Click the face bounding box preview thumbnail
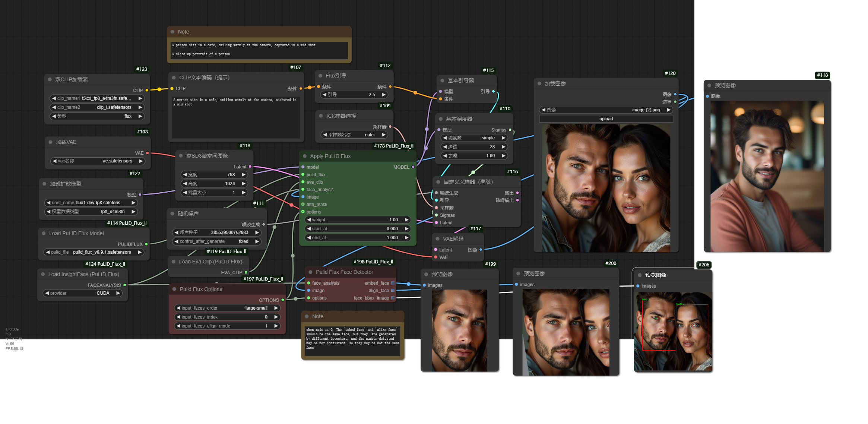Screen dimensions: 868x424 pos(673,331)
